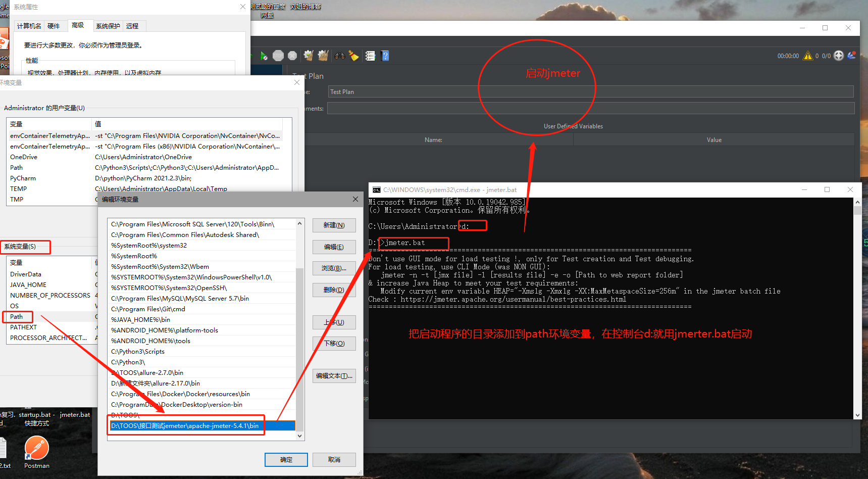Close the 环境变量 dialog
This screenshot has width=868, height=479.
point(297,82)
